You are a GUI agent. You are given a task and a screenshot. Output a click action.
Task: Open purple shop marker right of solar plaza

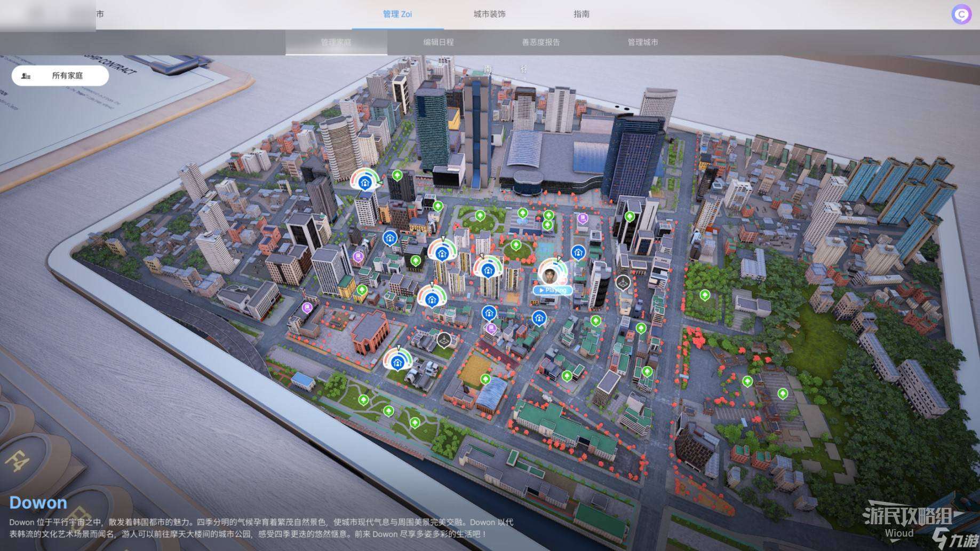pos(583,218)
